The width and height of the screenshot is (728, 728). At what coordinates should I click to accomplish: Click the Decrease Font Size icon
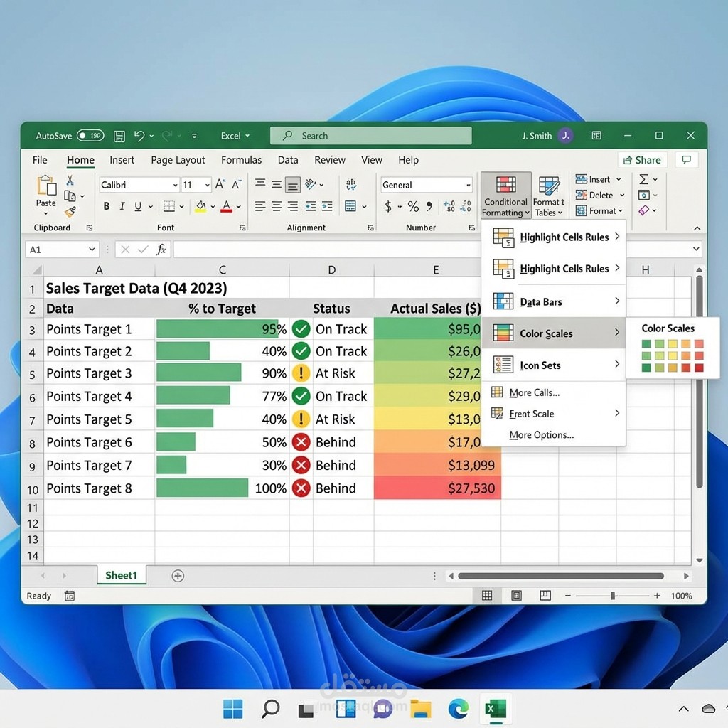point(236,184)
